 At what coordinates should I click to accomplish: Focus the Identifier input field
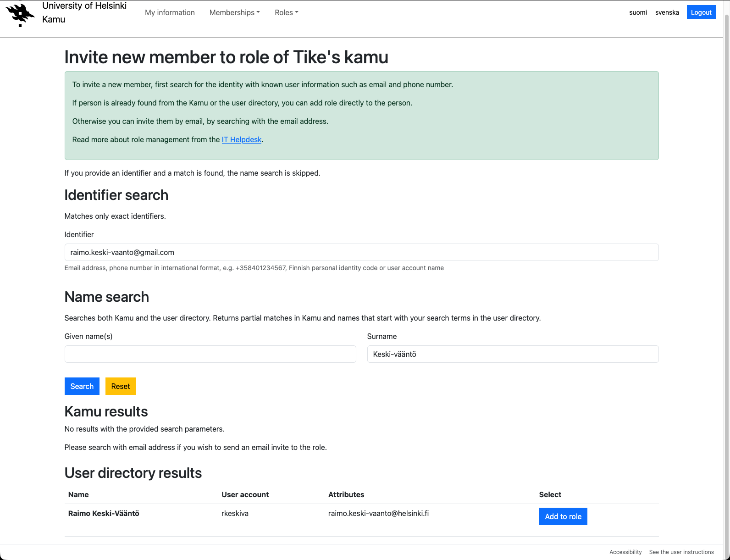361,252
